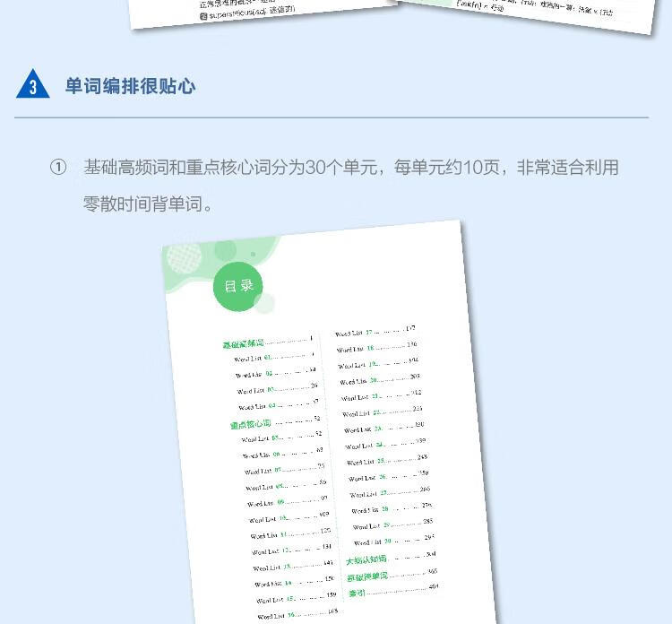
Task: Open the 大纲认知词 contents entry
Action: (x=370, y=560)
